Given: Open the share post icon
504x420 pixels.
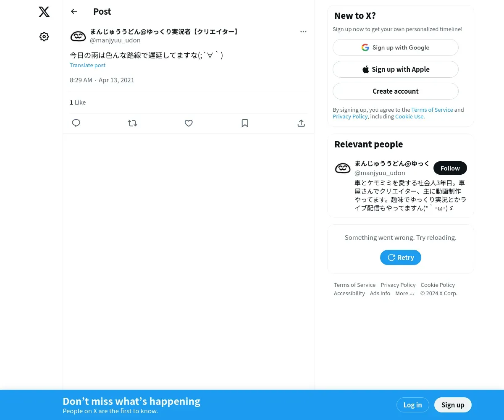Looking at the screenshot, I should pos(301,123).
